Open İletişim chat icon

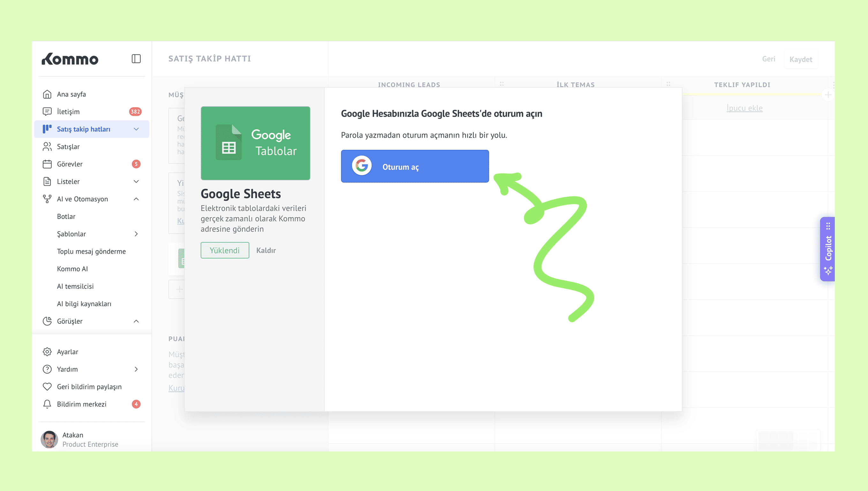47,112
